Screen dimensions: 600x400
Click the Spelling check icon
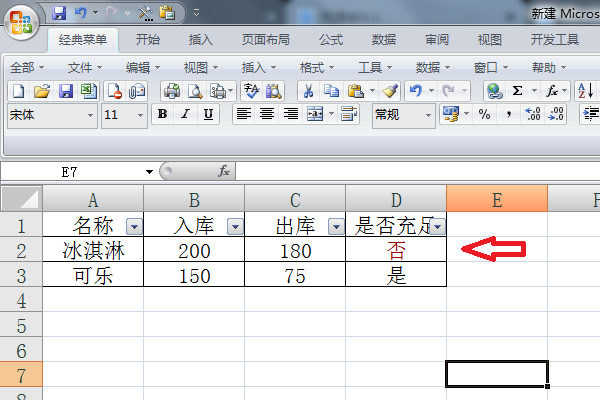click(251, 91)
